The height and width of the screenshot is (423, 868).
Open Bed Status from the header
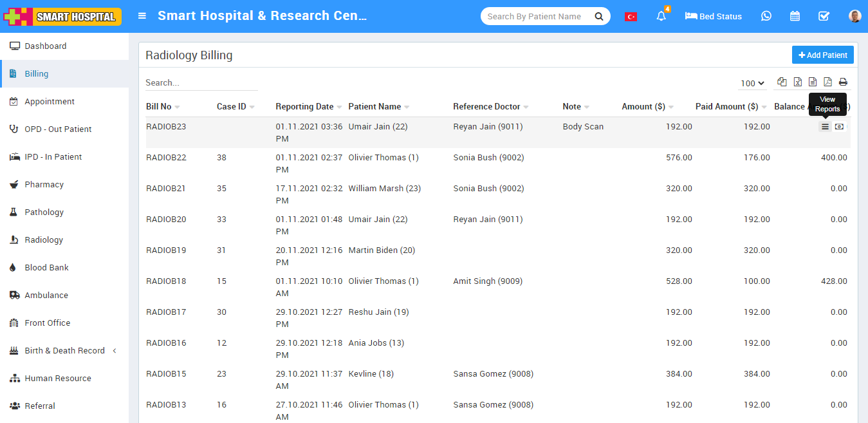714,17
